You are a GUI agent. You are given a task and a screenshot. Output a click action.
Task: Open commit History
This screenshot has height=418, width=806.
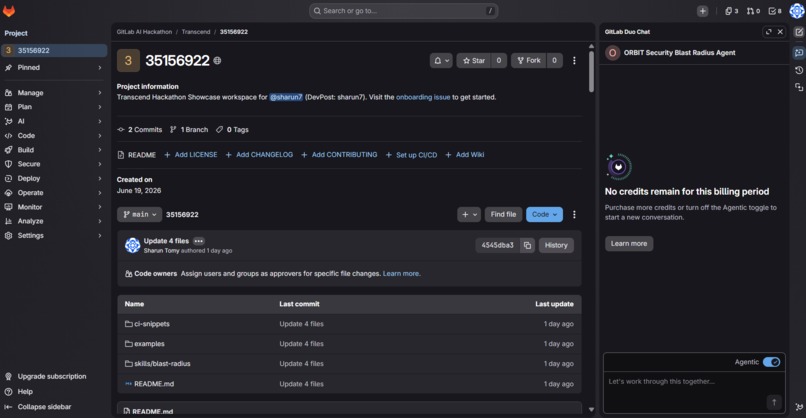pos(556,245)
